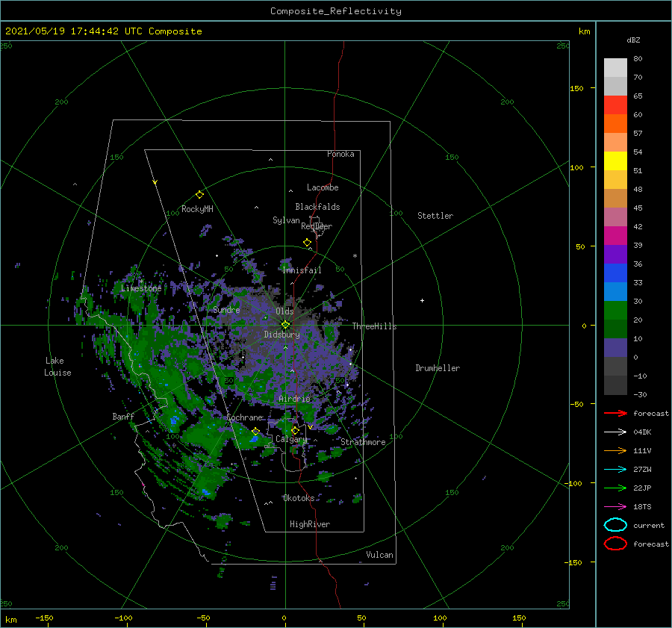Click the orange 111V arrow icon

(x=615, y=450)
